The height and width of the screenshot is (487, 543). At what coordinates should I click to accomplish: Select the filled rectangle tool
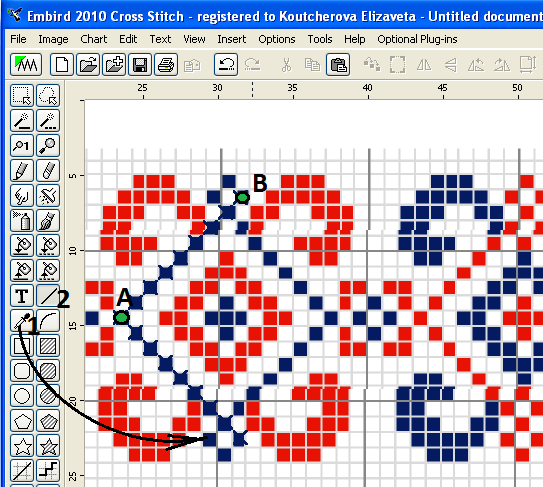(x=48, y=346)
